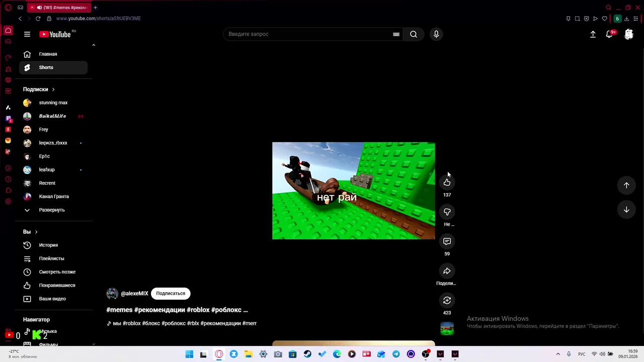Reload the page in the browser
The image size is (644, 362).
[x=38, y=19]
